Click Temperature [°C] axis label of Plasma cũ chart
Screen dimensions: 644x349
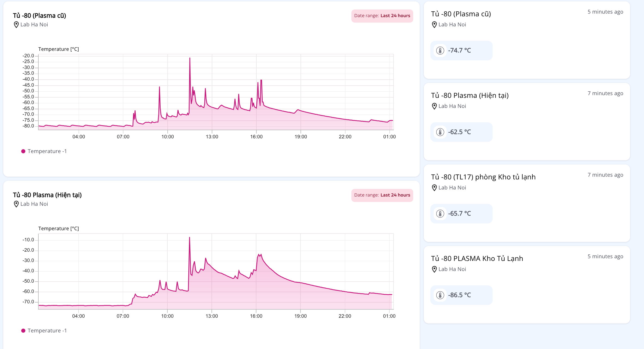point(59,49)
